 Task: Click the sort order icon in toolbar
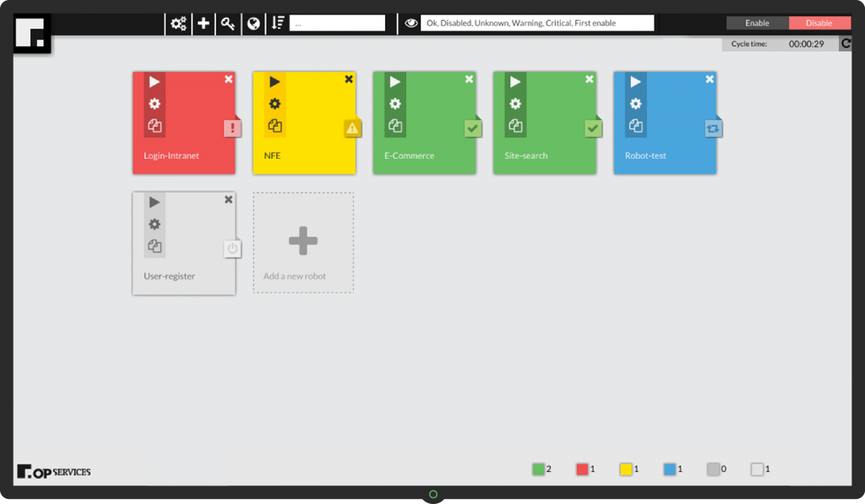tap(277, 23)
